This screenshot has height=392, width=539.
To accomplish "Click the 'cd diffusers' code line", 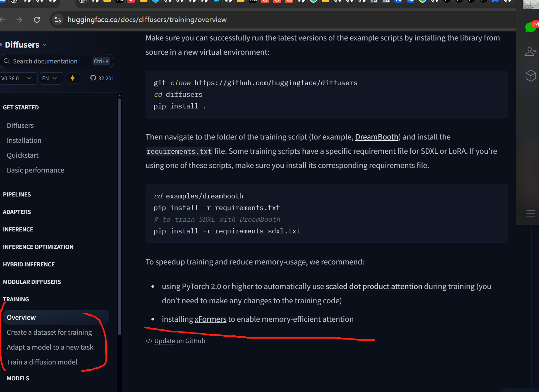I will tap(178, 95).
